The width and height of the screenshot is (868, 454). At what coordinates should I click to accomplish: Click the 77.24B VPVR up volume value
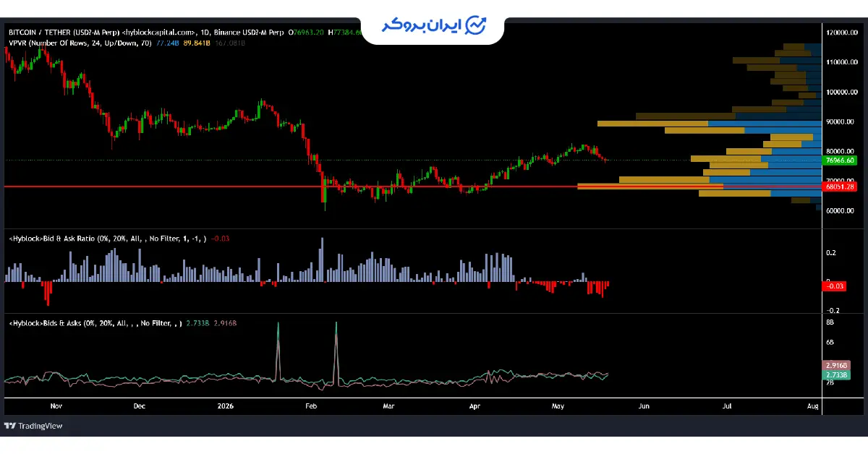168,43
